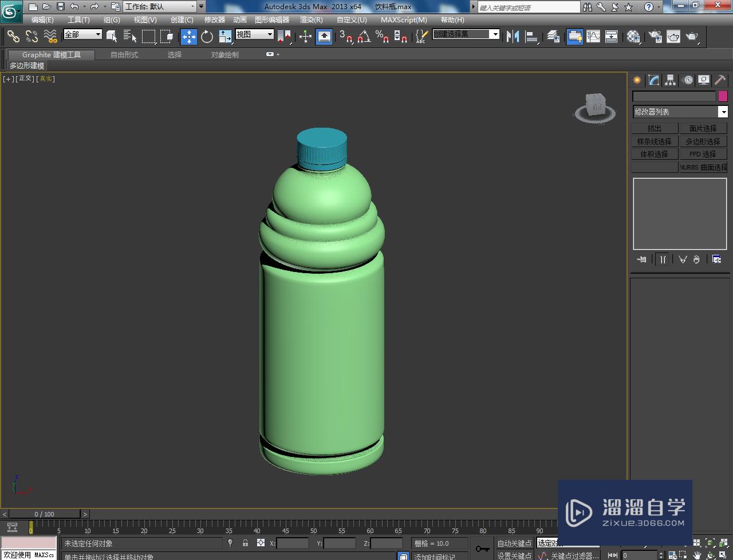Viewport: 733px width, 560px height.
Task: Open the Curve Editor icon
Action: tap(593, 37)
